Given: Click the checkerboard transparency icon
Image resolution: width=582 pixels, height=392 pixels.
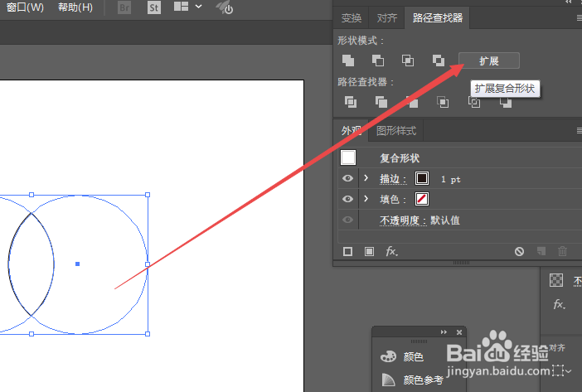Looking at the screenshot, I should pos(556,280).
